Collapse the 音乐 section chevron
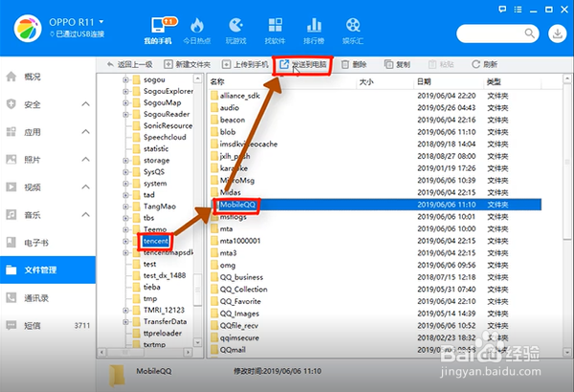The height and width of the screenshot is (392, 574). (85, 214)
